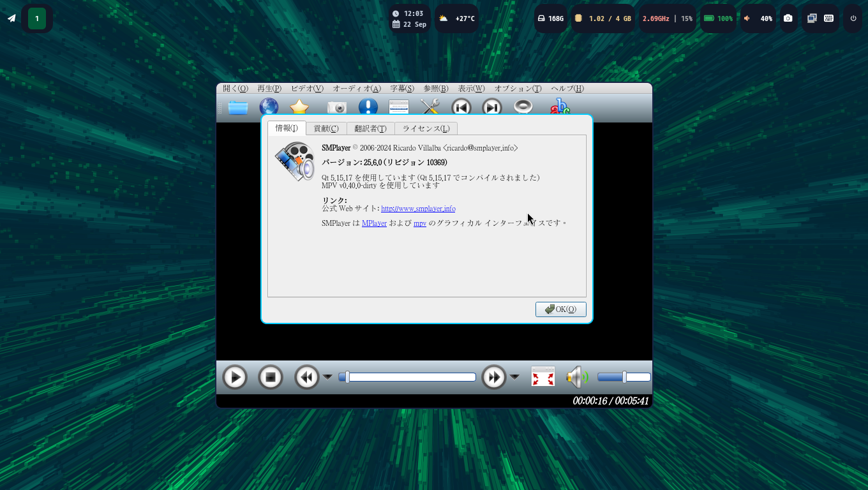Screen dimensions: 868x490
Task: Open the オーディオ(A) menu
Action: point(357,89)
